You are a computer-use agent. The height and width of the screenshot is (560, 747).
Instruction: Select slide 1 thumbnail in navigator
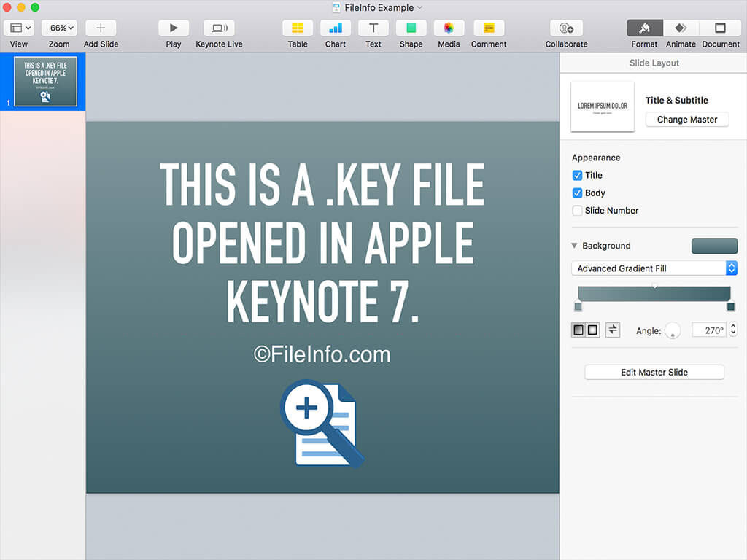pos(45,82)
